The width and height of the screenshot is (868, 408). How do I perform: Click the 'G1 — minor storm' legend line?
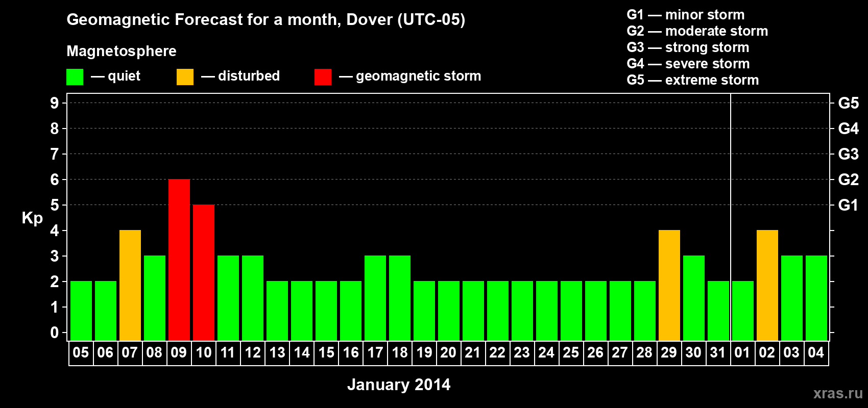point(686,15)
